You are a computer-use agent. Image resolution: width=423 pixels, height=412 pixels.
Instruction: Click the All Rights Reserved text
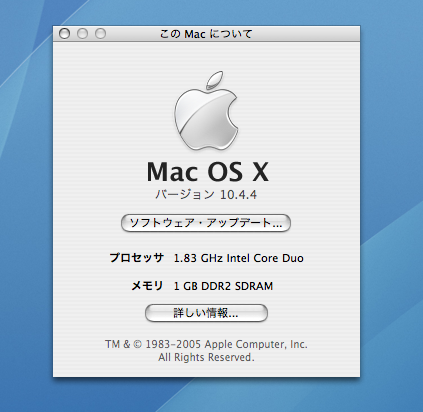[206, 358]
